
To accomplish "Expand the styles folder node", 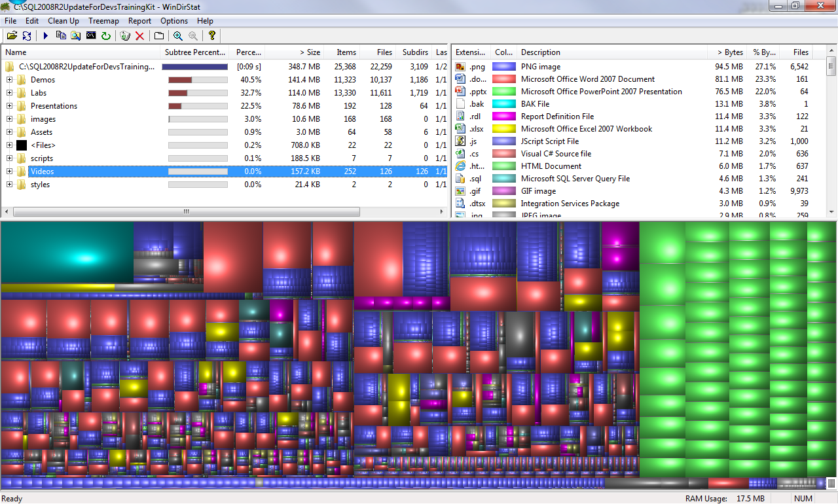I will tap(9, 185).
